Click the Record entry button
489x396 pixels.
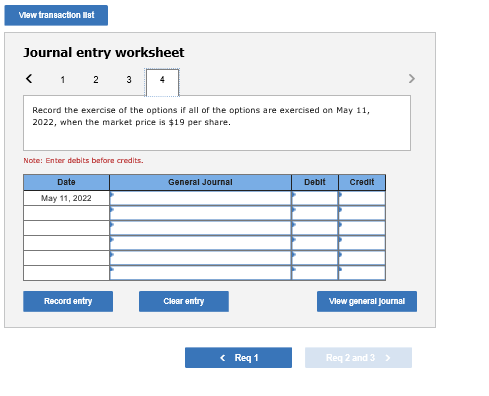[x=68, y=301]
